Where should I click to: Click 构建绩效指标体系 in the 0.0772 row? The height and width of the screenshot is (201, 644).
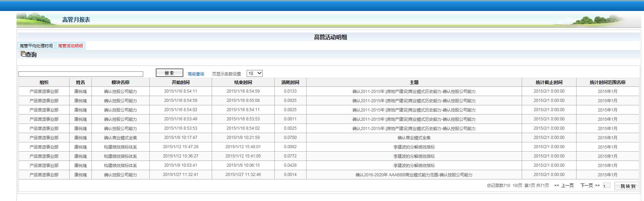(121, 156)
